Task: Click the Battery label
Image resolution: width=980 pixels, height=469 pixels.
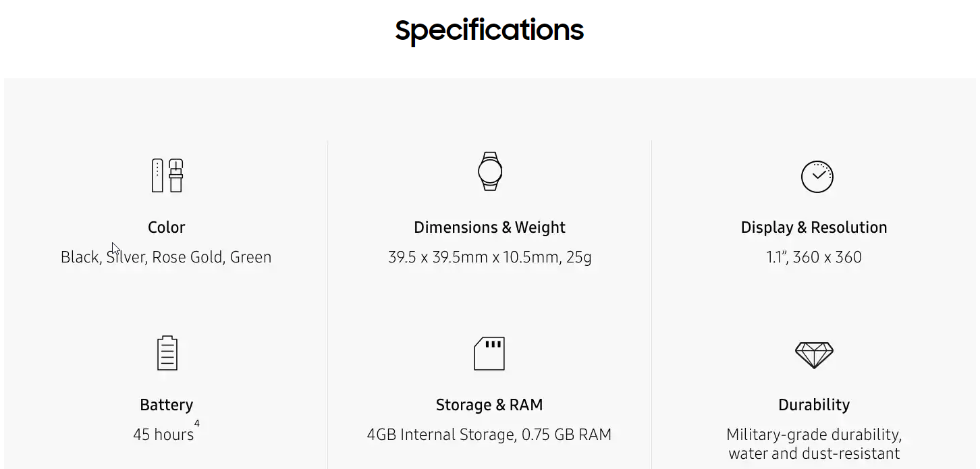Action: (167, 405)
